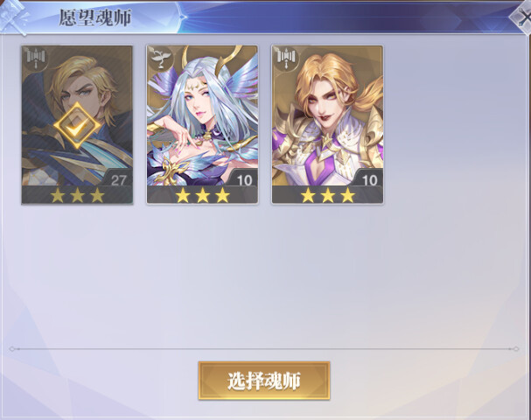Click the level 10 badge on the purple-armored card
Screen dimensions: 531x420
pos(369,179)
